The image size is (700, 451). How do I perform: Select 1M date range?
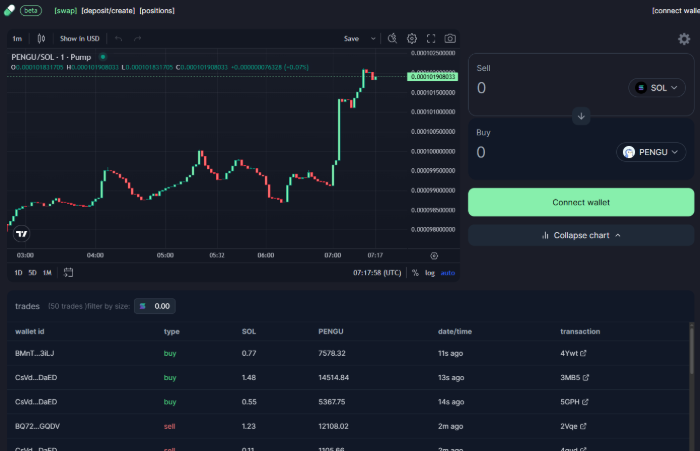click(47, 273)
